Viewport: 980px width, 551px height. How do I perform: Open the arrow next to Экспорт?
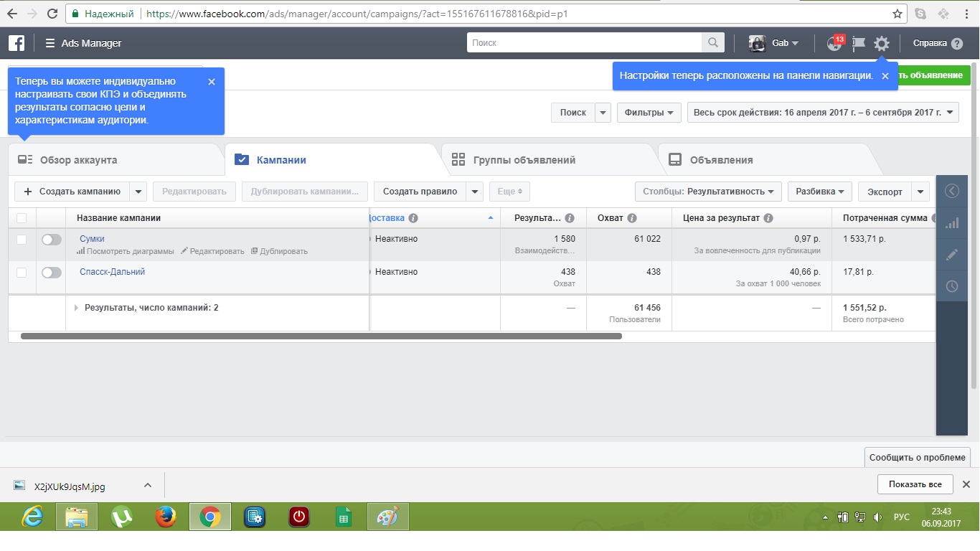click(920, 192)
